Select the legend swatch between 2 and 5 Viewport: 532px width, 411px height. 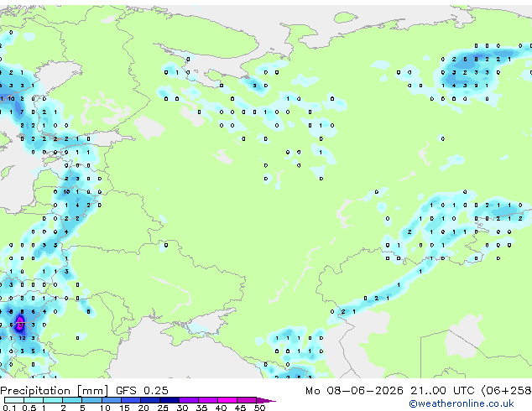pos(72,400)
